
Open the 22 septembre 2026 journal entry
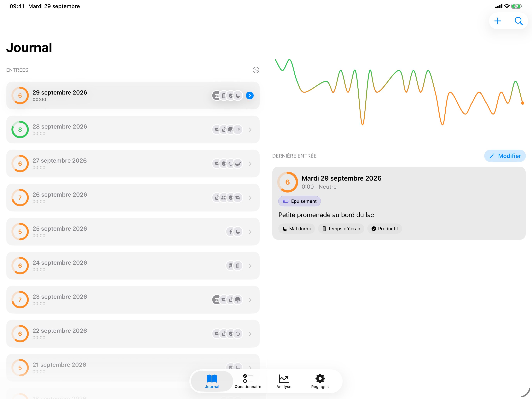(x=133, y=334)
